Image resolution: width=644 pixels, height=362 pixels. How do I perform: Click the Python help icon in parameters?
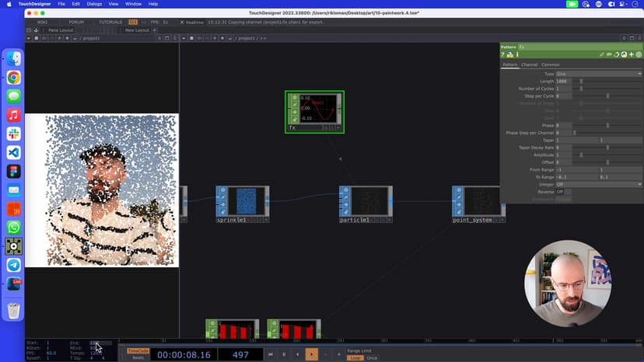pyautogui.click(x=509, y=55)
